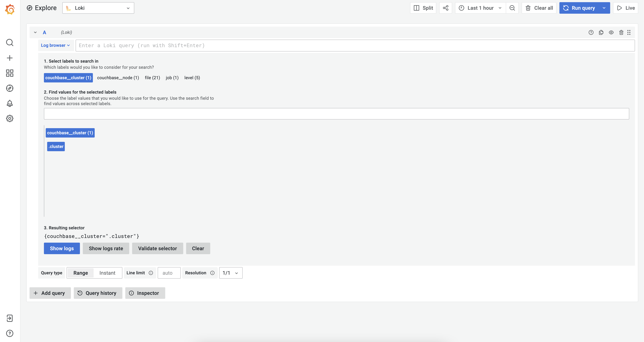This screenshot has width=644, height=342.
Task: Click the query letter A label
Action: 44,33
